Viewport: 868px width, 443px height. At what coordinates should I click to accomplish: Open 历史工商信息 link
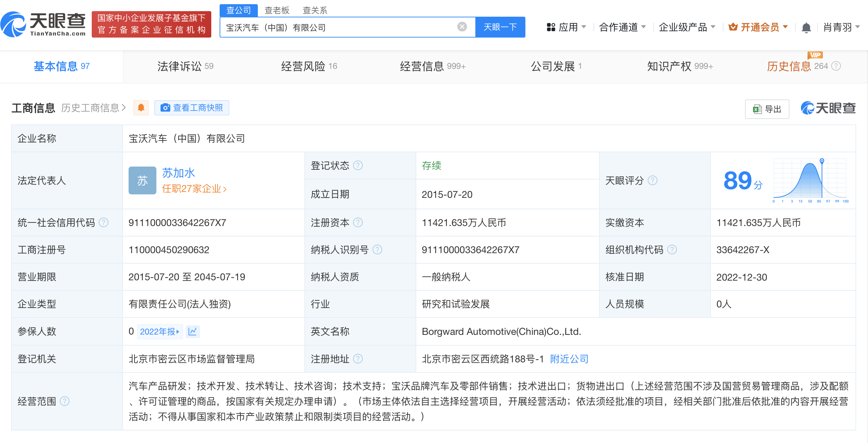pos(93,108)
